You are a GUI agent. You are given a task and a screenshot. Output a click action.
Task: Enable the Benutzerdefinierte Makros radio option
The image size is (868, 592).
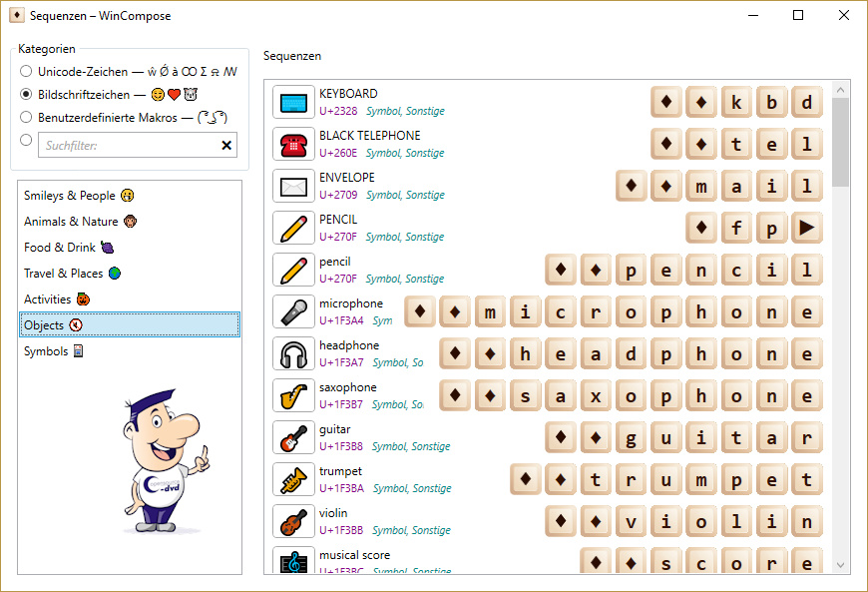pos(26,117)
